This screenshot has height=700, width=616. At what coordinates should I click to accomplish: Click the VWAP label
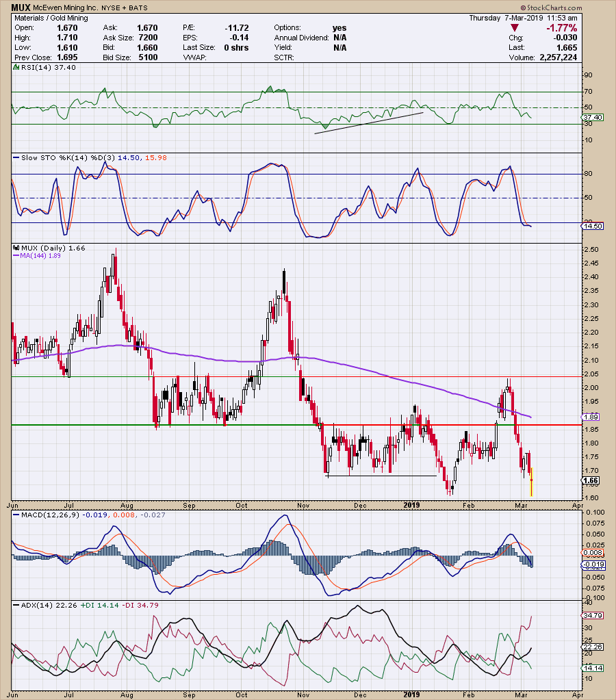pos(195,57)
